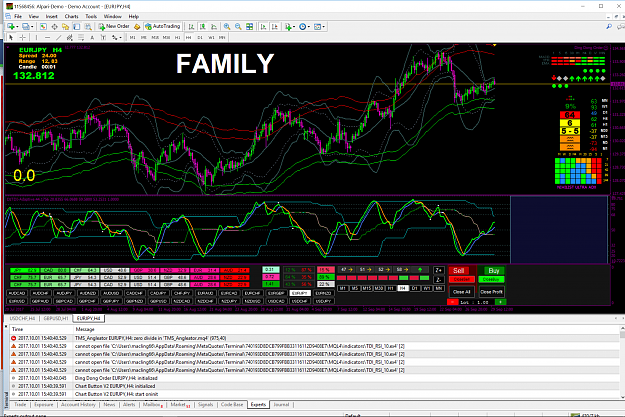Select D1 on chart timeframe panel
Image resolution: width=625 pixels, height=417 pixels.
click(415, 288)
